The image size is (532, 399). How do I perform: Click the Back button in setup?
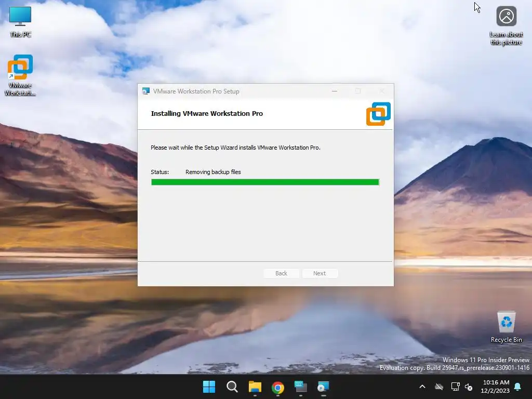281,273
